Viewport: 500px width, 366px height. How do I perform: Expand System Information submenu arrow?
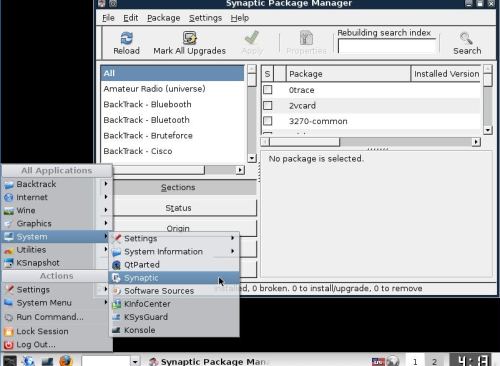pos(232,251)
